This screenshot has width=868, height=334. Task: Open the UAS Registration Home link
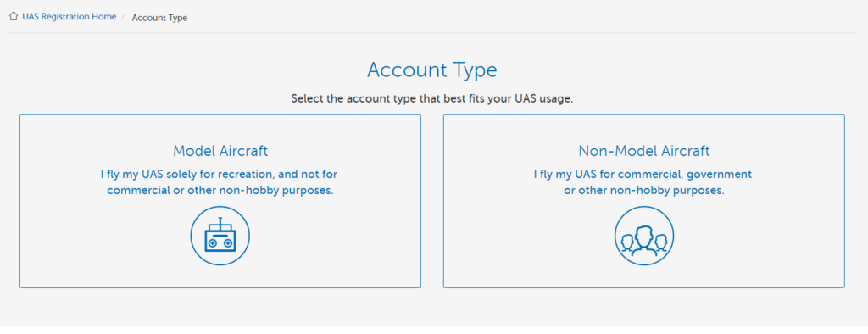[70, 17]
